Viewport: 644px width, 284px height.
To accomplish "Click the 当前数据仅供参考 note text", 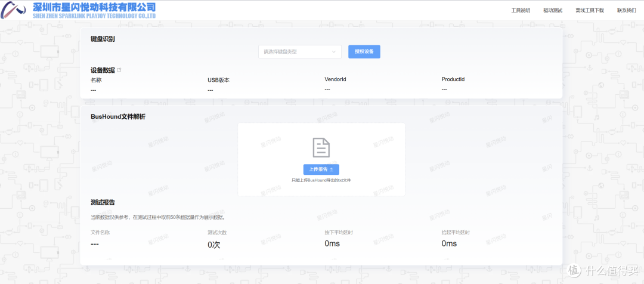I will point(157,217).
